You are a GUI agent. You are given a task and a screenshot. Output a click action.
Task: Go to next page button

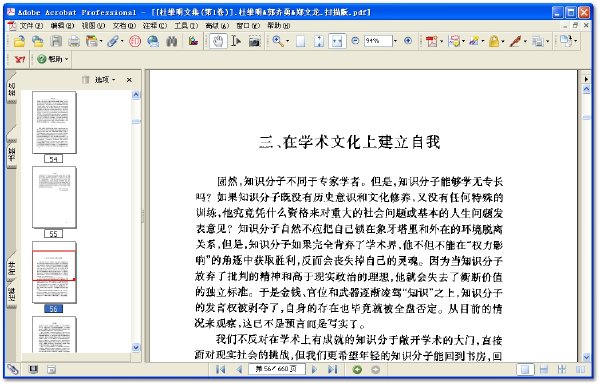[314, 369]
